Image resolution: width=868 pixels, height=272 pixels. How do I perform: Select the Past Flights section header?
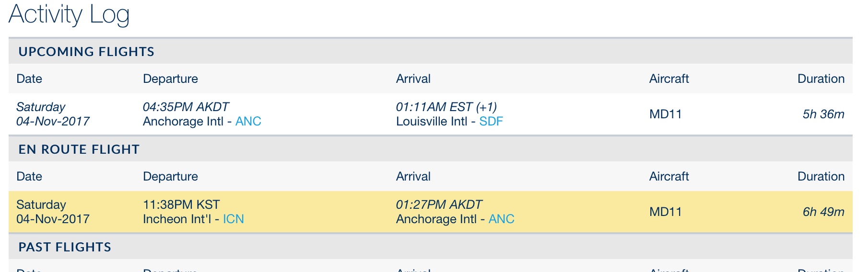[x=65, y=247]
